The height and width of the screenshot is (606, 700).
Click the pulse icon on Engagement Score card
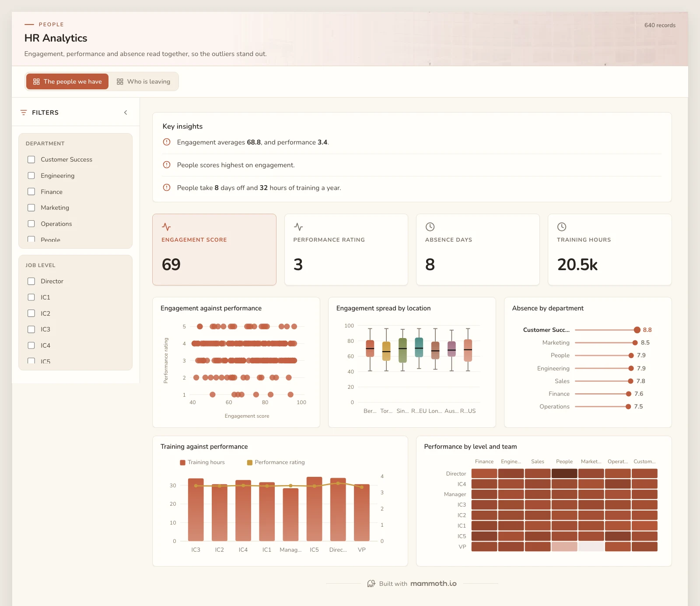[x=166, y=227]
